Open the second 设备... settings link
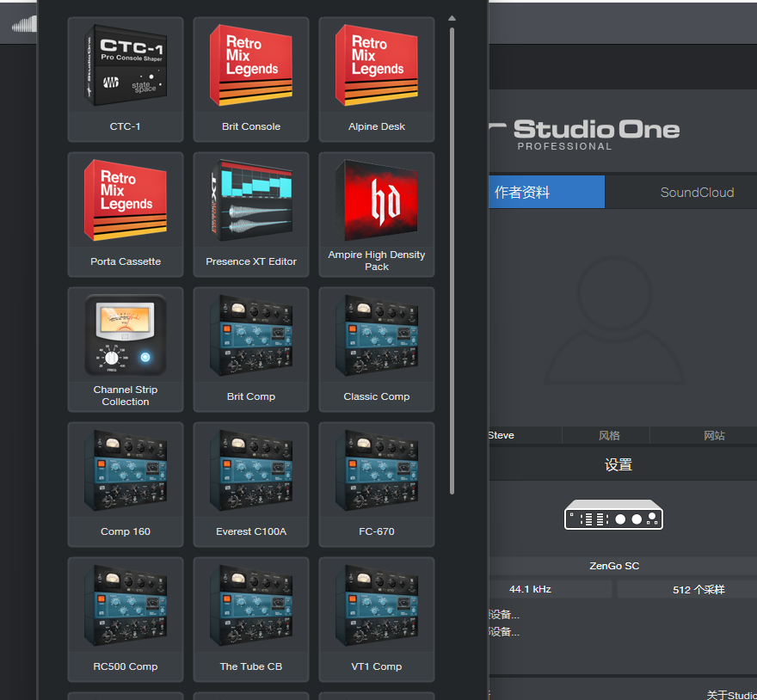This screenshot has height=700, width=757. tap(504, 631)
